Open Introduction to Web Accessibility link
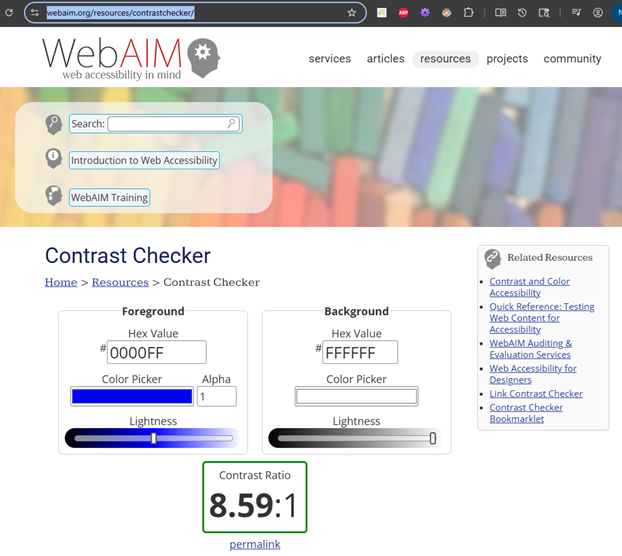Viewport: 622px width, 556px height. click(x=144, y=161)
